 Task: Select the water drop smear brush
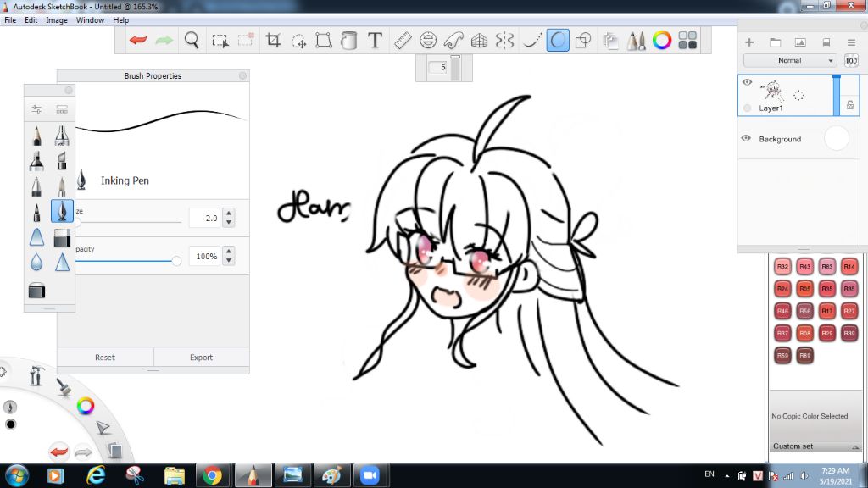pyautogui.click(x=36, y=262)
